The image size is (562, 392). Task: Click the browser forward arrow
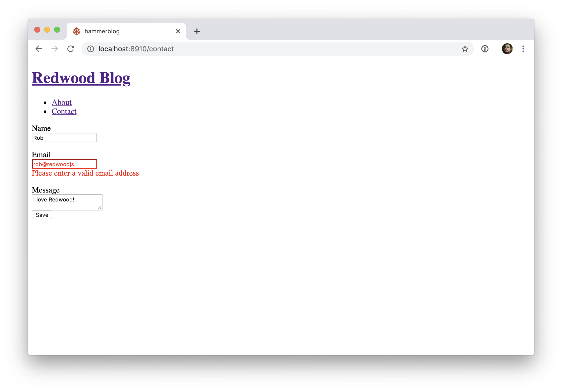55,49
